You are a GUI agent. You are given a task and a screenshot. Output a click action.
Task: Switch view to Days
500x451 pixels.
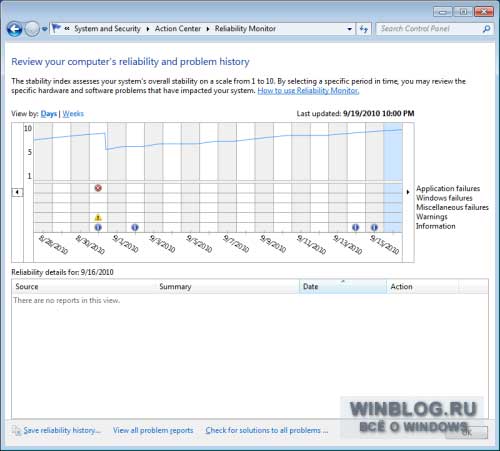pos(49,114)
